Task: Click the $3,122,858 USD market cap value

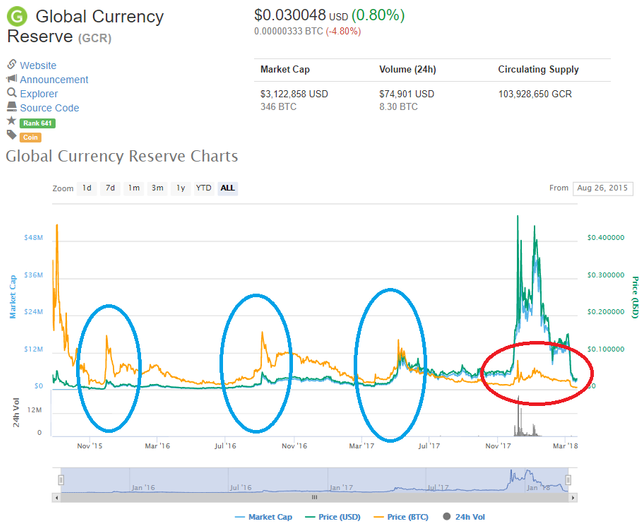Action: pos(294,94)
